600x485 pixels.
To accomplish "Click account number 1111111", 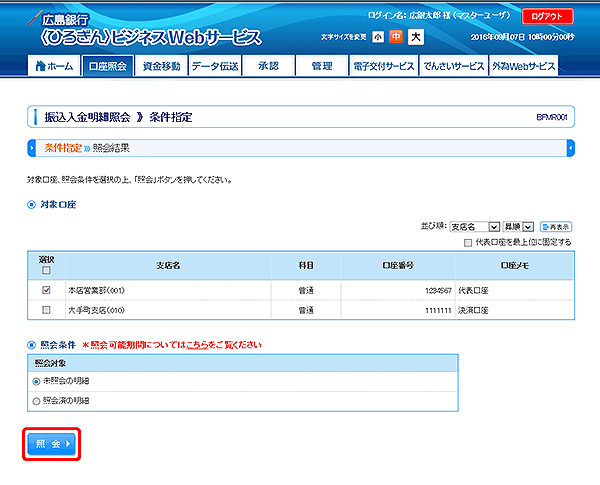I will tap(438, 310).
